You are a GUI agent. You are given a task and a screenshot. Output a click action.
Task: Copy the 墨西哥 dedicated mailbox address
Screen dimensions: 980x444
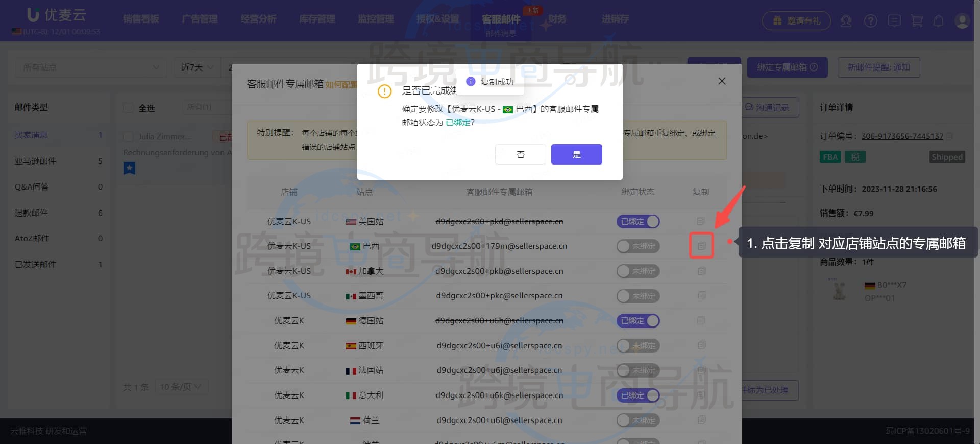[701, 295]
